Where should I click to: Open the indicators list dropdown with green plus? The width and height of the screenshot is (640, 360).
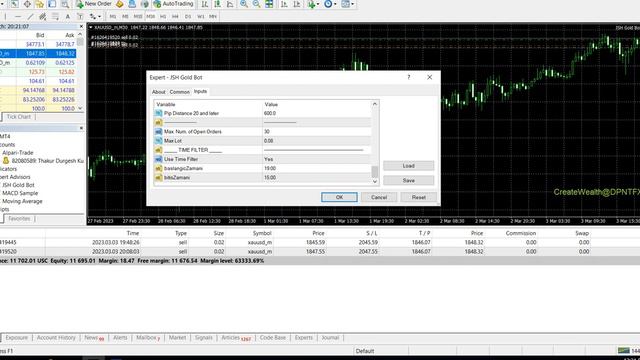pos(313,4)
